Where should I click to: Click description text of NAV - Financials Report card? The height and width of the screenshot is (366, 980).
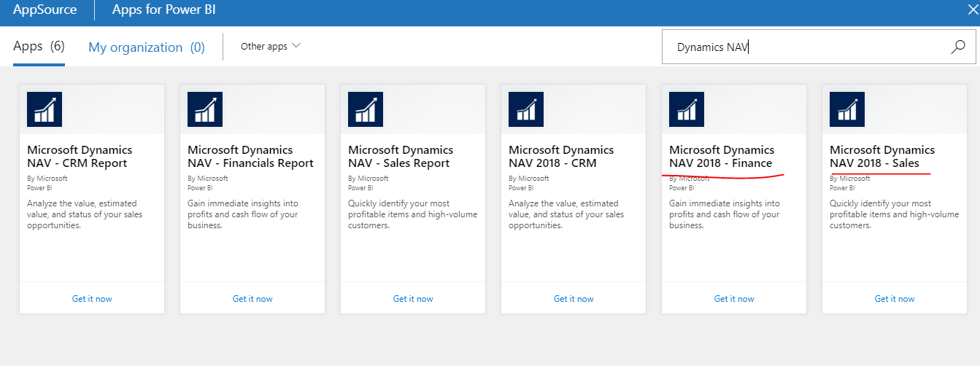point(243,214)
